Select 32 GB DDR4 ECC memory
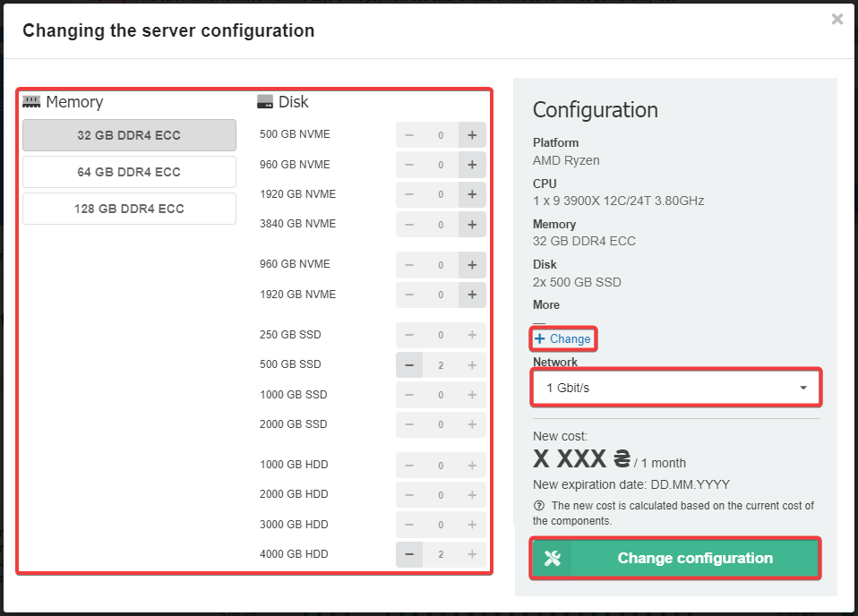The width and height of the screenshot is (858, 616). tap(129, 136)
